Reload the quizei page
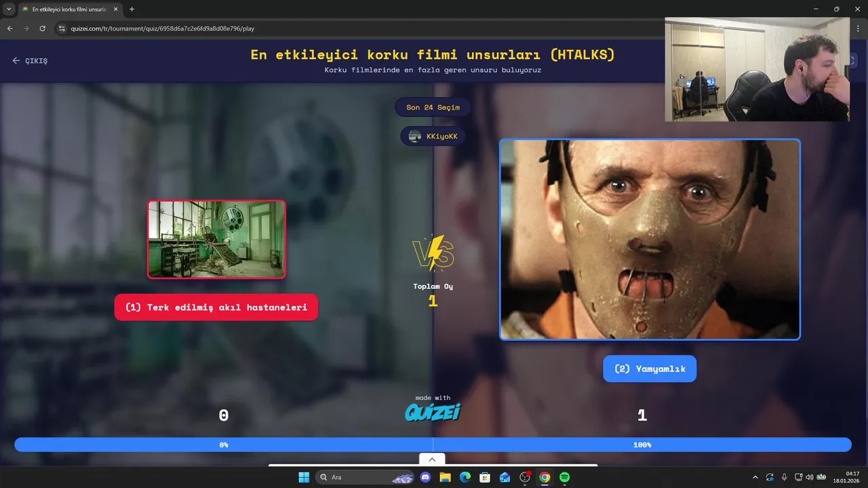The image size is (868, 488). pyautogui.click(x=42, y=28)
